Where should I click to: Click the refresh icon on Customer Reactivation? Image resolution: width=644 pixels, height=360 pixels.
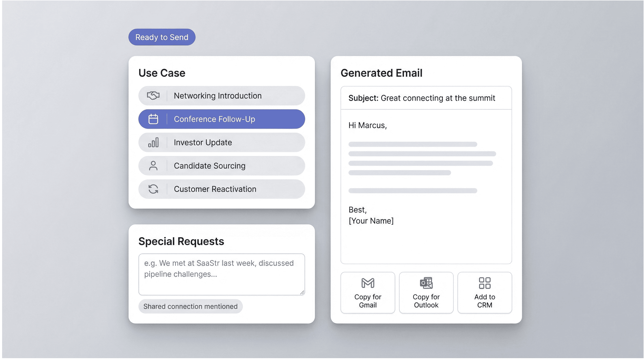[153, 189]
